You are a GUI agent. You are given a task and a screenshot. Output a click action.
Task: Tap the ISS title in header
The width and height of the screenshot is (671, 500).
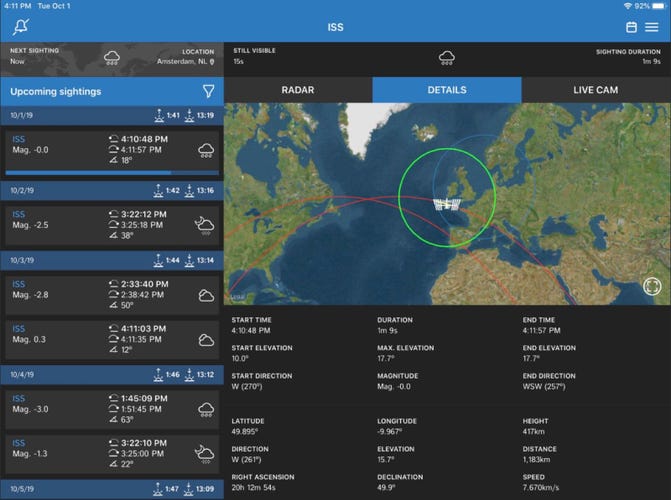click(x=335, y=27)
